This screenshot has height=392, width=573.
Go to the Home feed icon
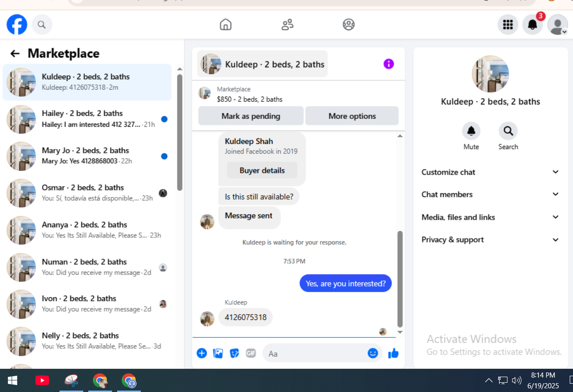pos(225,25)
